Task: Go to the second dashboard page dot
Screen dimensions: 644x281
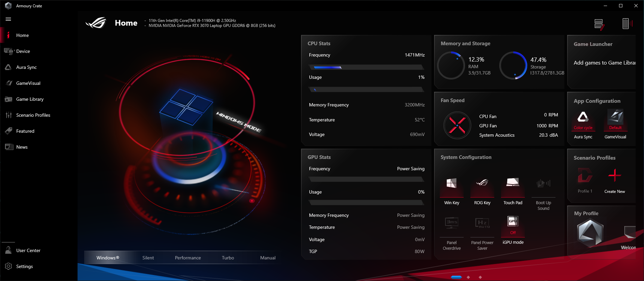Action: tap(468, 277)
